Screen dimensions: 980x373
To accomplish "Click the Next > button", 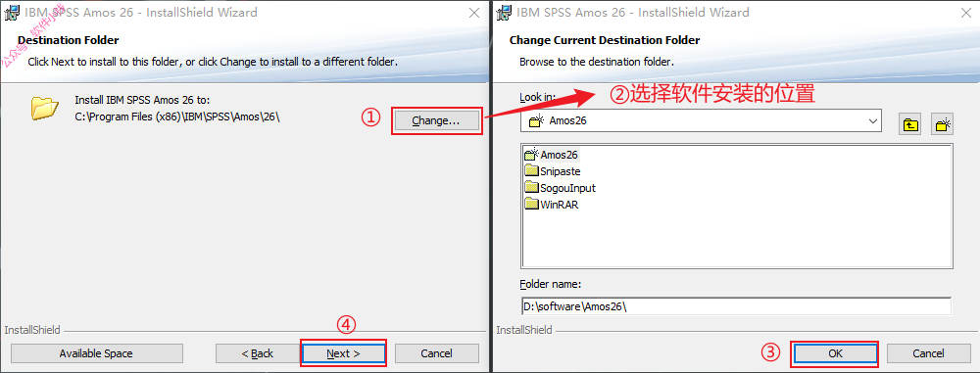I will click(x=343, y=353).
